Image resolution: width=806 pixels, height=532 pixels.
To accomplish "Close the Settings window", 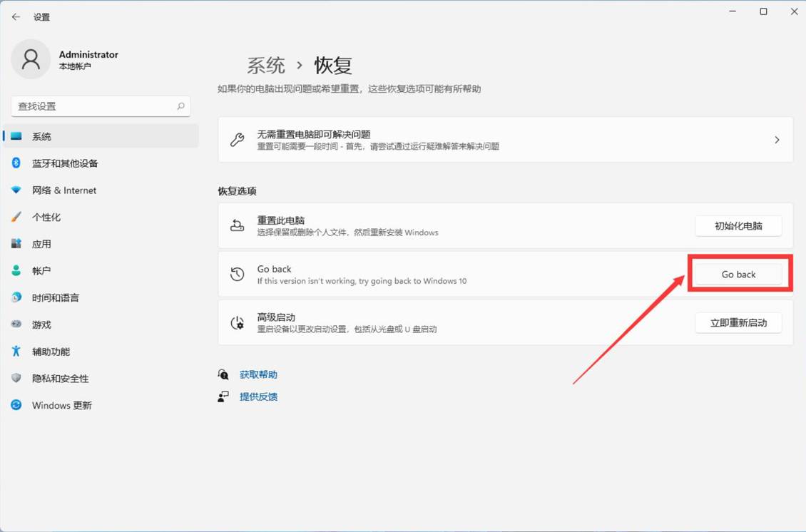I will [x=794, y=11].
